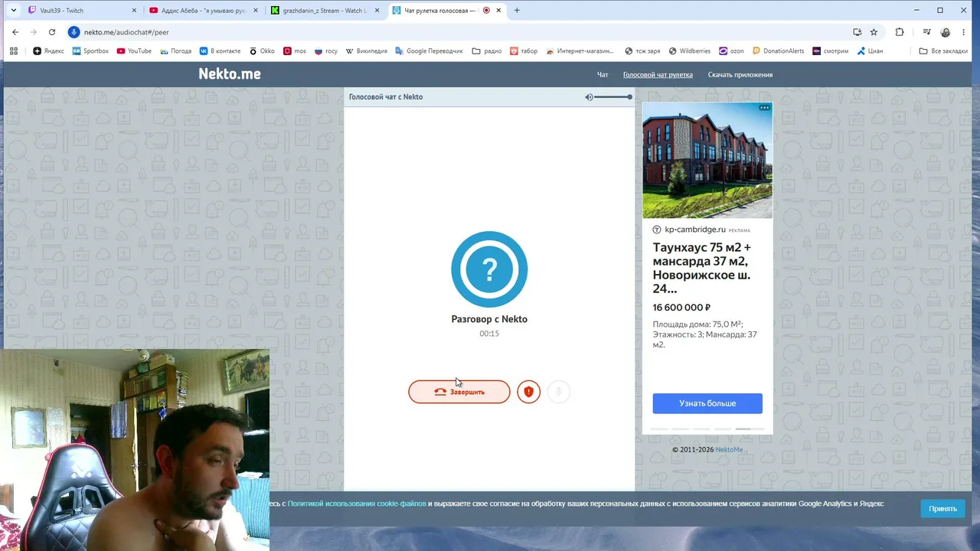
Task: Click the webcam overlay video
Action: tap(135, 450)
